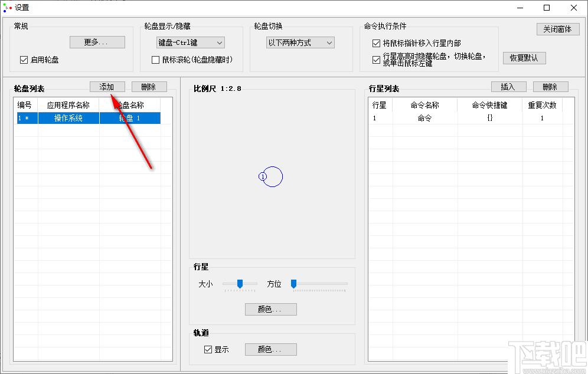Maximize the 设置 window
The height and width of the screenshot is (374, 588).
(x=547, y=8)
